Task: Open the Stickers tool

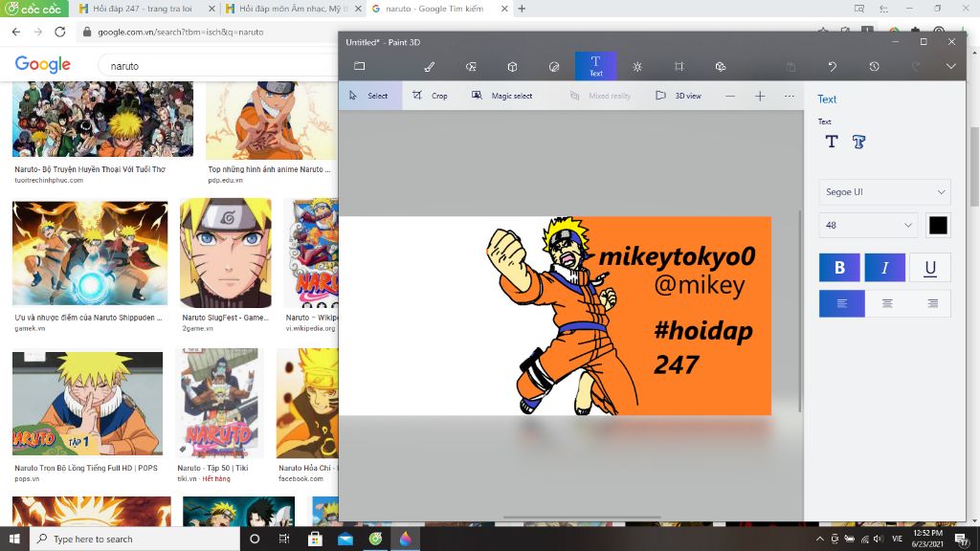Action: tap(554, 66)
